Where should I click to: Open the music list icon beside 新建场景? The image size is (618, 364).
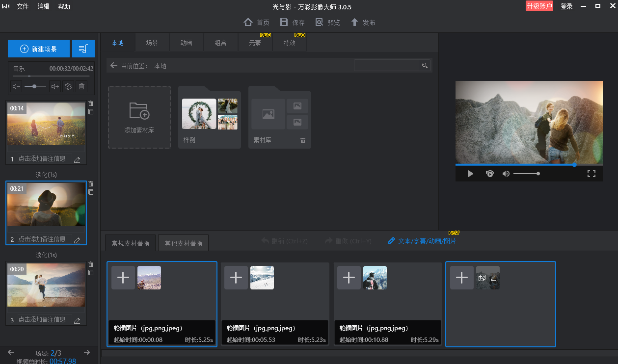(83, 49)
